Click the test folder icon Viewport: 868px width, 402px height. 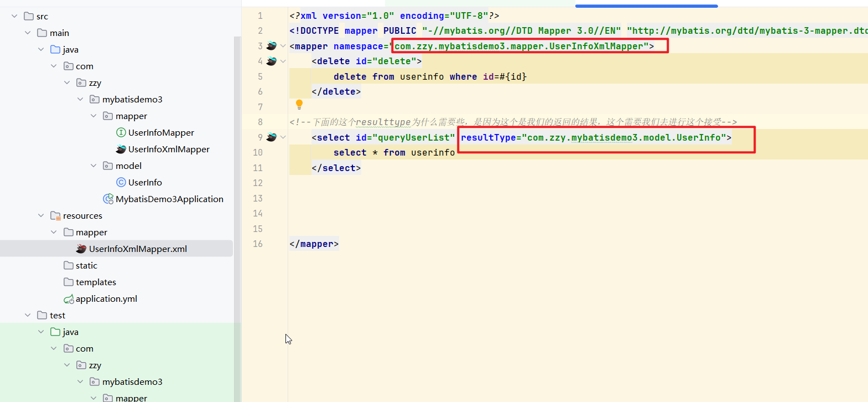click(42, 315)
